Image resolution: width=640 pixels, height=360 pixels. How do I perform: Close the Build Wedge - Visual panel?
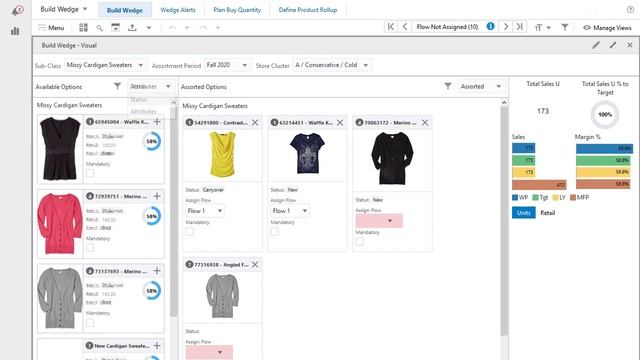pos(630,45)
